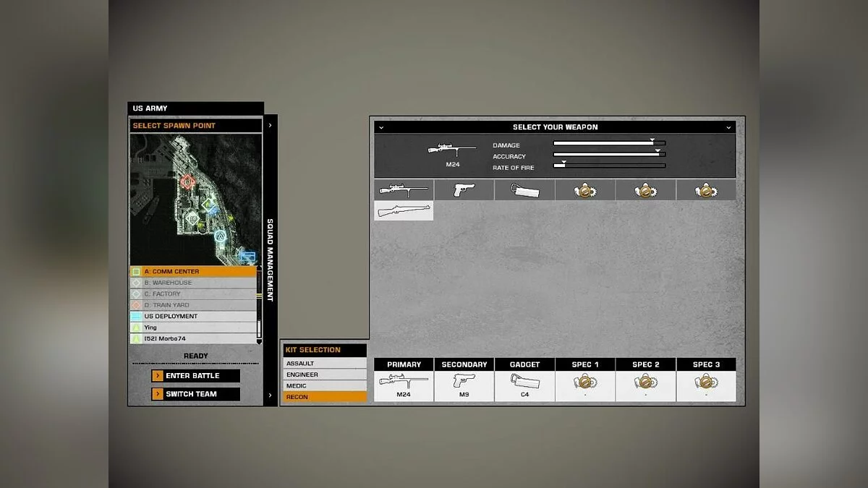Click the C4 gadget icon in category row
868x488 pixels.
pyautogui.click(x=524, y=190)
